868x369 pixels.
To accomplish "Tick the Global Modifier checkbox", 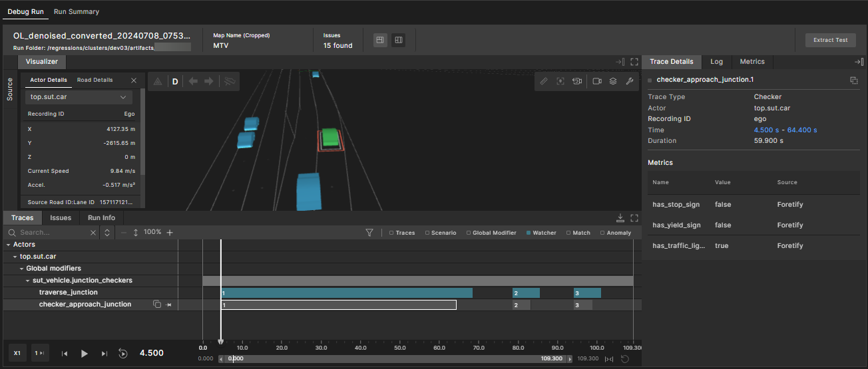I will [469, 233].
